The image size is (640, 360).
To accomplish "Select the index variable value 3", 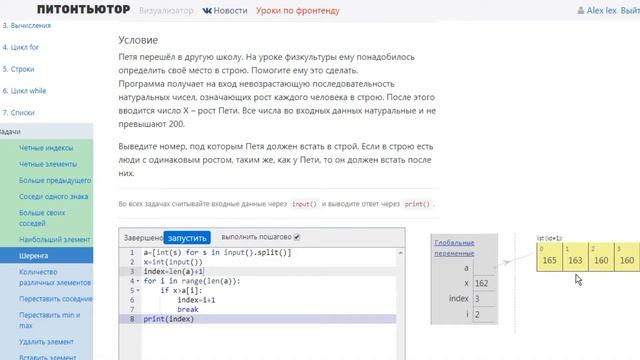I will [x=477, y=299].
